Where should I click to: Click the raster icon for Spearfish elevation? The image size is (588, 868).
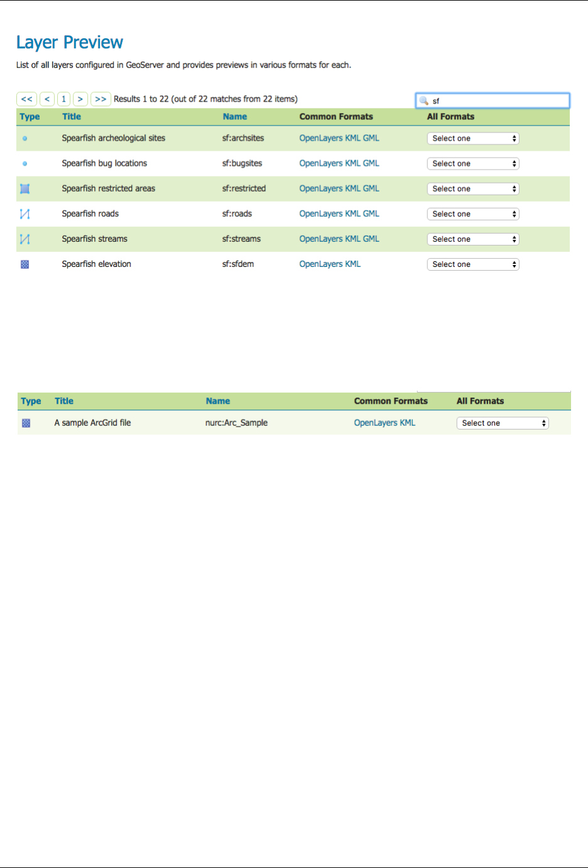click(x=25, y=264)
